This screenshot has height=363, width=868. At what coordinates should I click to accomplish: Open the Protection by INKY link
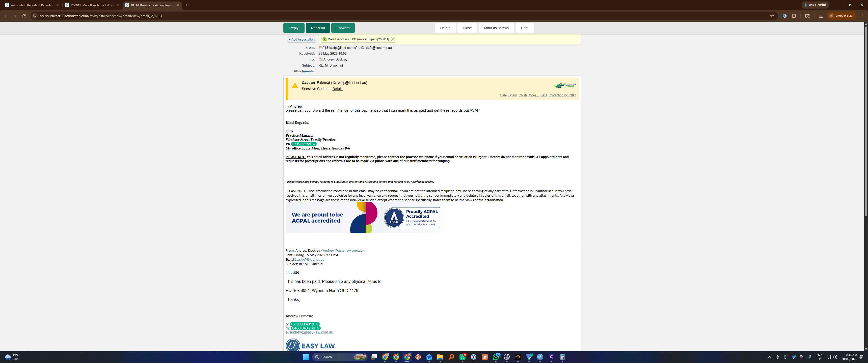(562, 95)
